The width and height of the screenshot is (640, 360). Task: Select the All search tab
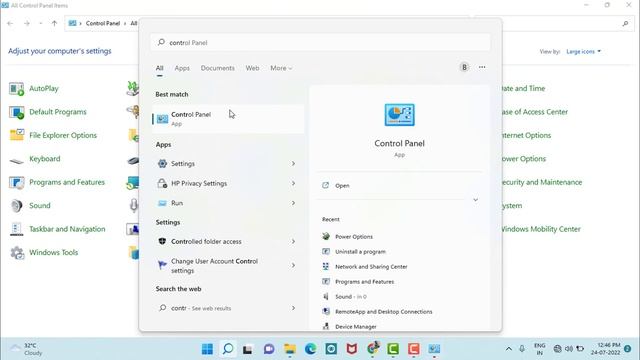159,68
